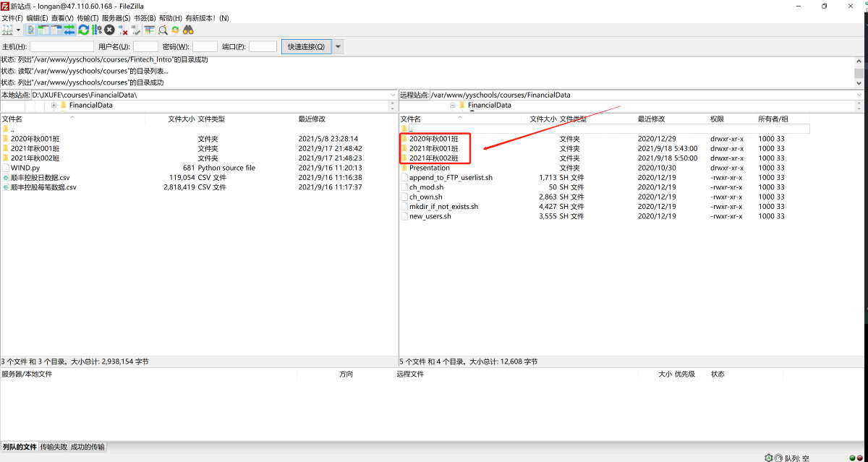Viewport: 868px width, 462px height.
Task: Select the local WIND.py file
Action: coord(25,168)
